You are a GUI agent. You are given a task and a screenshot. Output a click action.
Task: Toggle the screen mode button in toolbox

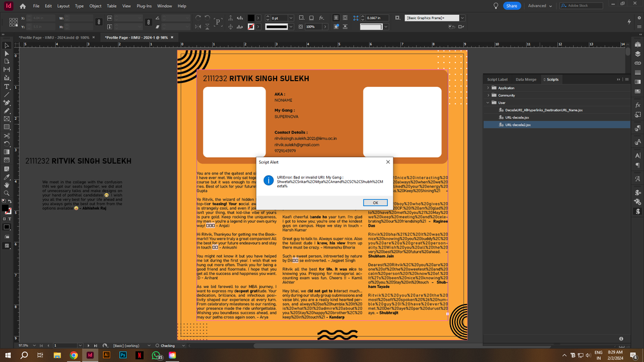(x=6, y=246)
